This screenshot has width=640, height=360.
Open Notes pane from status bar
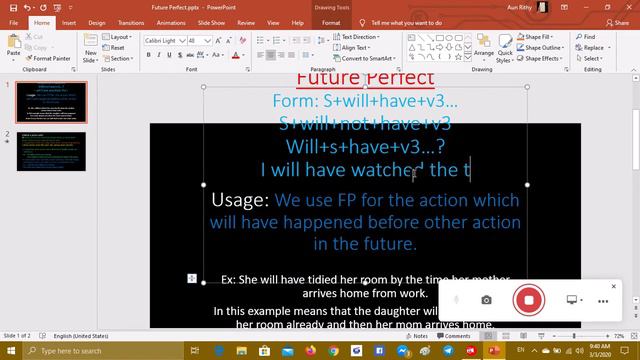pos(417,336)
